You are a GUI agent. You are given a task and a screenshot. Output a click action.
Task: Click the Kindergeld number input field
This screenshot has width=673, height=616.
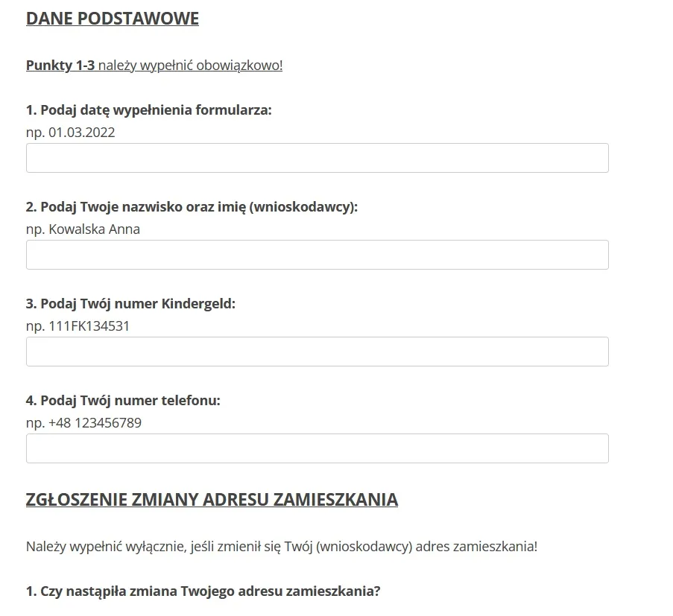(x=317, y=352)
